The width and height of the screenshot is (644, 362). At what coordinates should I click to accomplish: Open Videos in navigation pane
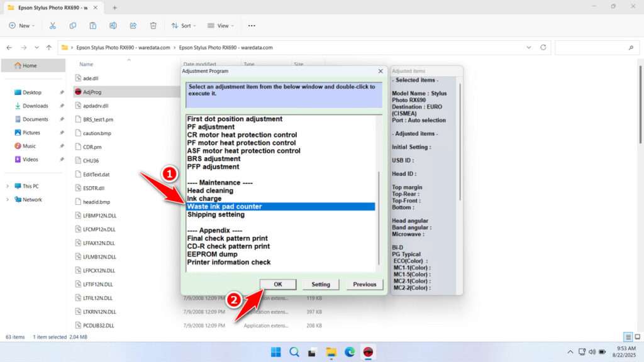pos(30,160)
